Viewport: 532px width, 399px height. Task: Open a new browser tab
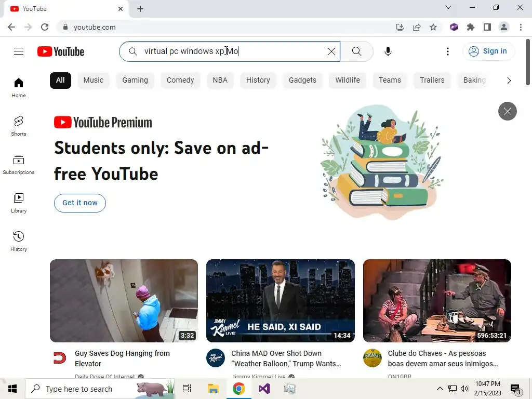[x=140, y=9]
